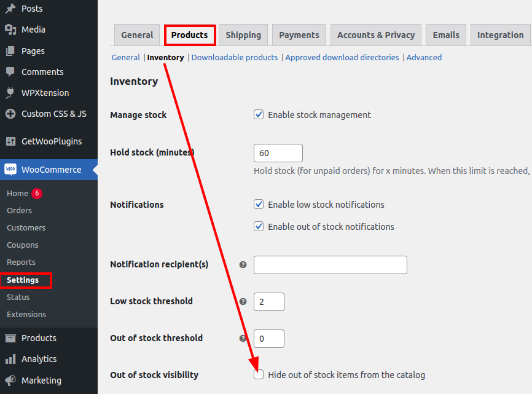Screen dimensions: 532x394
Task: Open the Emails tab
Action: coord(446,35)
